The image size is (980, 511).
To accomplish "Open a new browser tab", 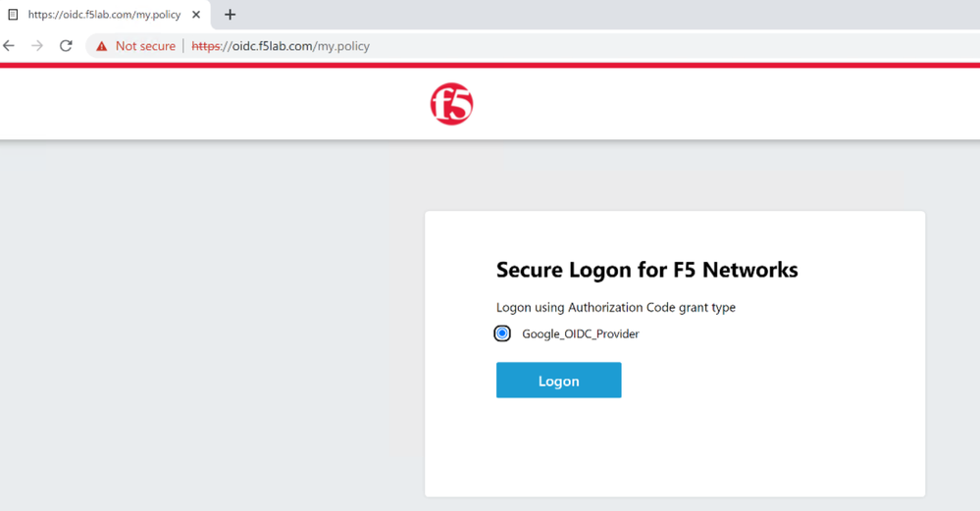I will tap(231, 15).
